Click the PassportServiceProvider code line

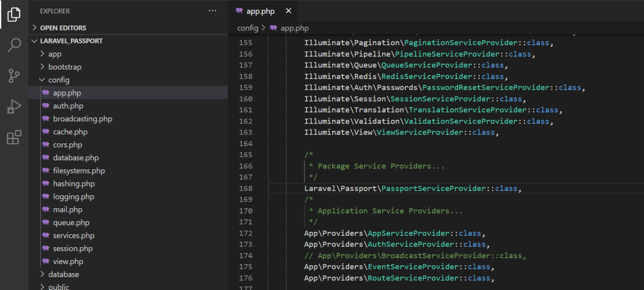pyautogui.click(x=413, y=189)
